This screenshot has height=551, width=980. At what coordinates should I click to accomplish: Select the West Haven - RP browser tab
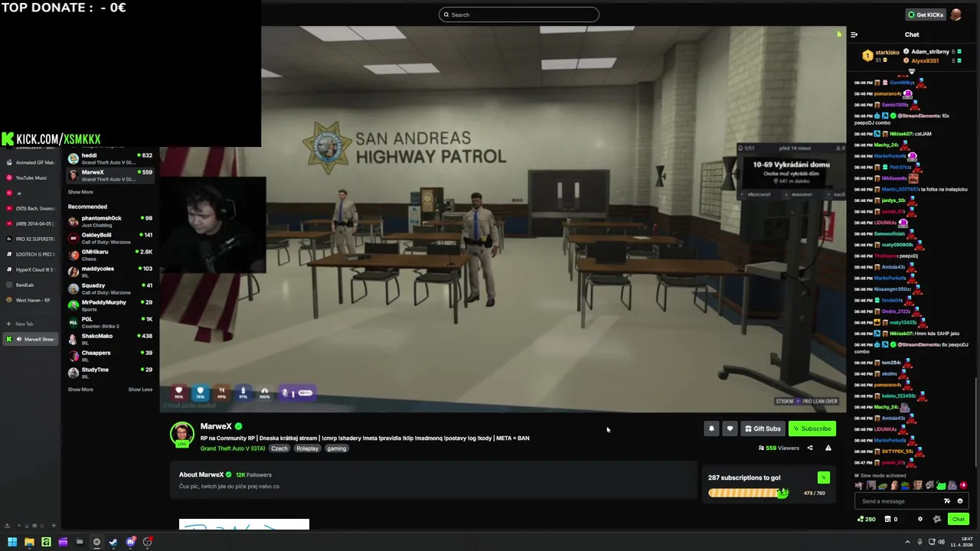tap(31, 300)
